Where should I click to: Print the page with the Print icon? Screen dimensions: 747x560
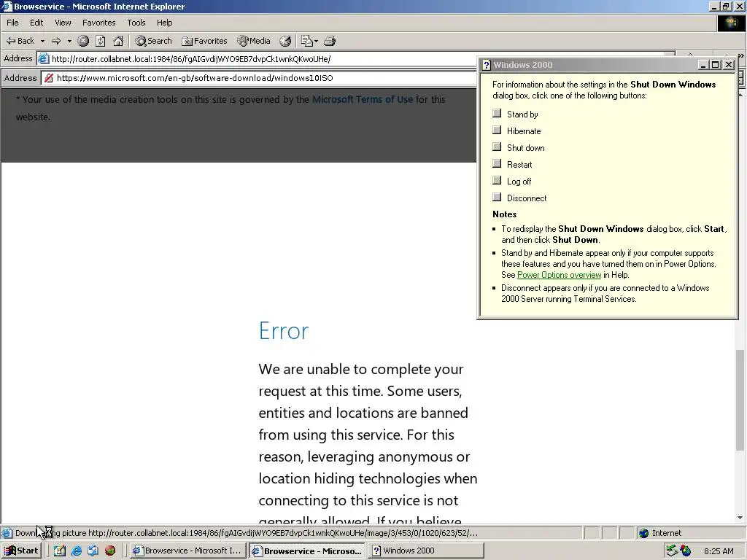[330, 41]
